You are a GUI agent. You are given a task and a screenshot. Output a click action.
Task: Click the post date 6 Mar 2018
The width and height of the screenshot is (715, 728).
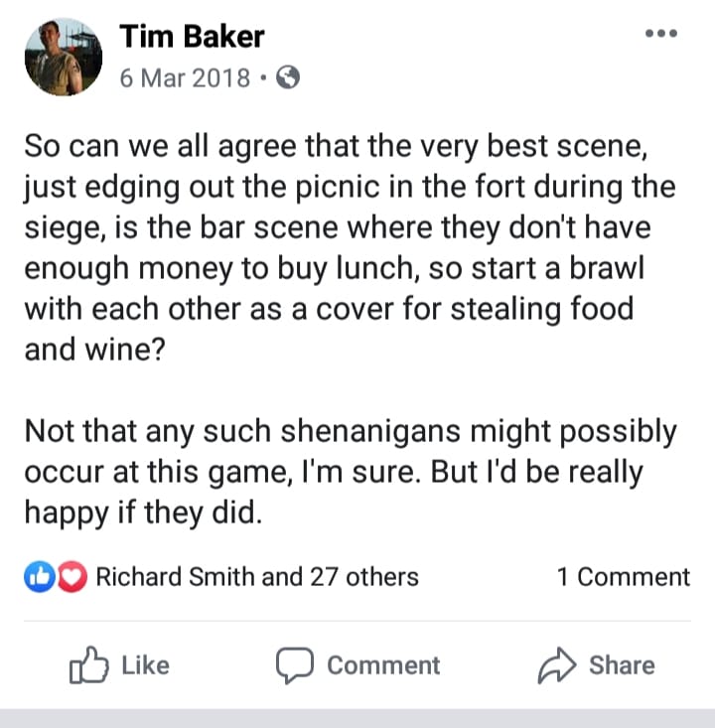click(x=185, y=77)
